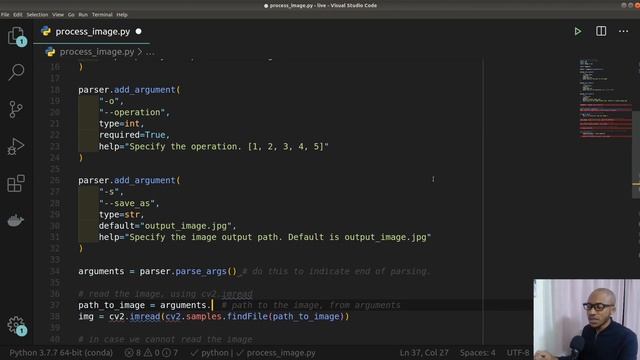Click on "--operation" string on line 20

pyautogui.click(x=131, y=112)
